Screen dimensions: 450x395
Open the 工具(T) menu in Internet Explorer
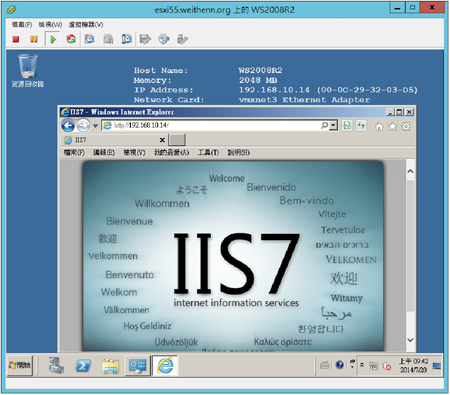coord(208,153)
